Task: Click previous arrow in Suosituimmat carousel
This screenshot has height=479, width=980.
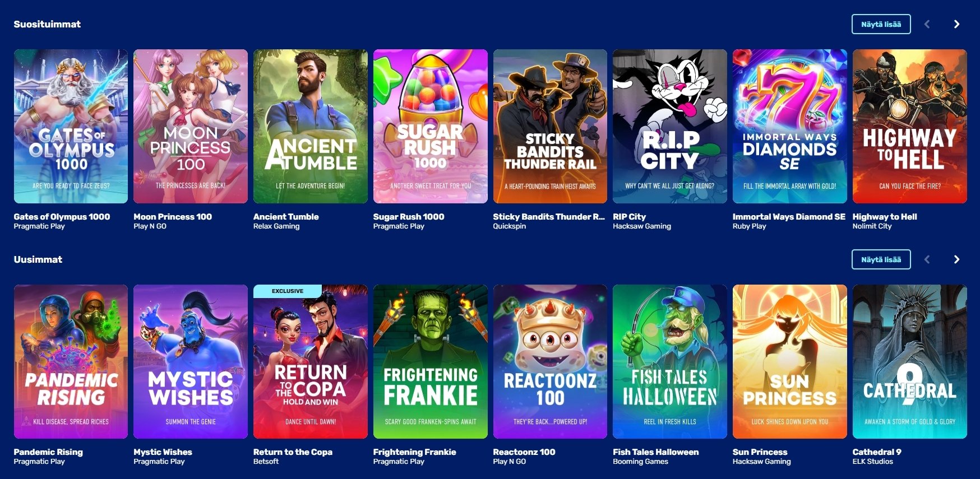Action: point(927,24)
